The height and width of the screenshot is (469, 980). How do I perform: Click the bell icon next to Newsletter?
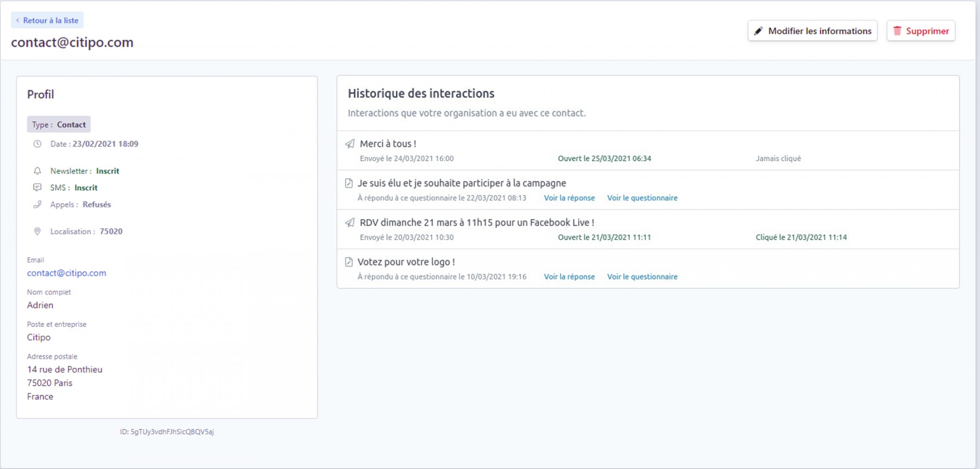click(x=38, y=171)
